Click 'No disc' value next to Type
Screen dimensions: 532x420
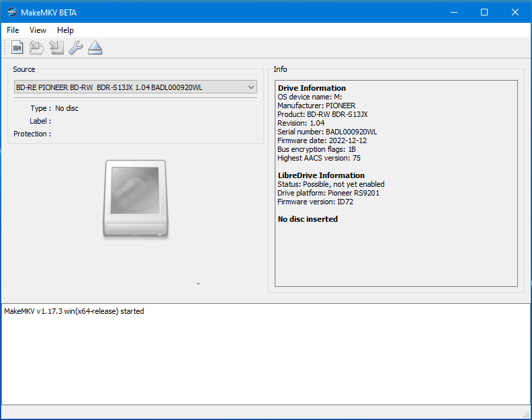coord(67,108)
